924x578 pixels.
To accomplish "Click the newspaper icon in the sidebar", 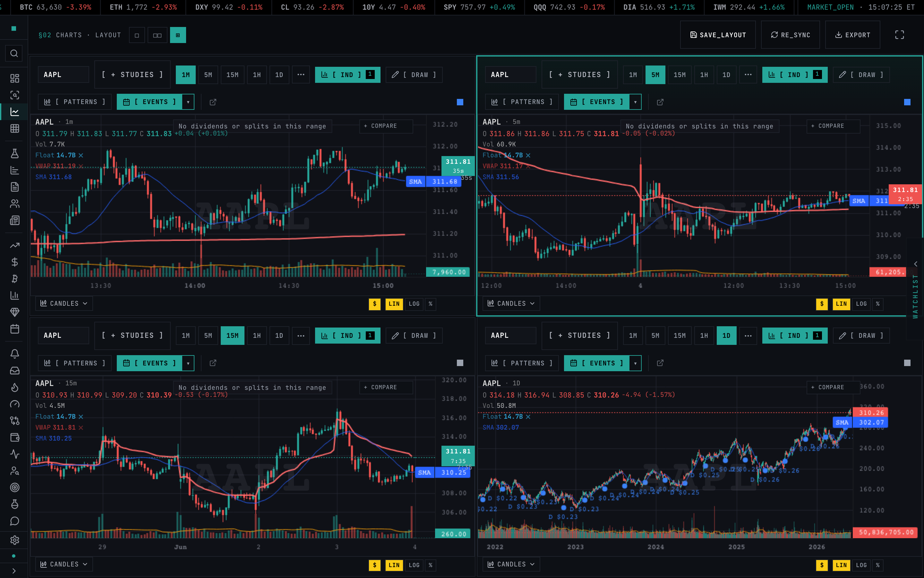I will [14, 221].
